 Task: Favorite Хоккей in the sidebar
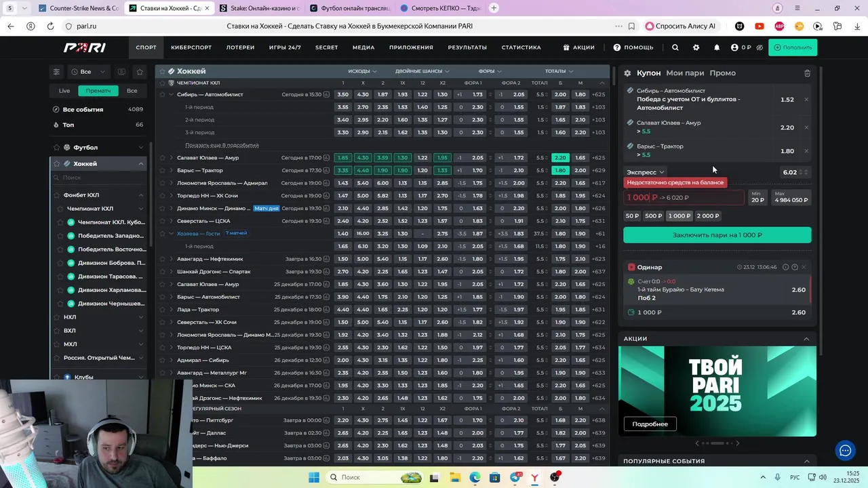(x=56, y=164)
